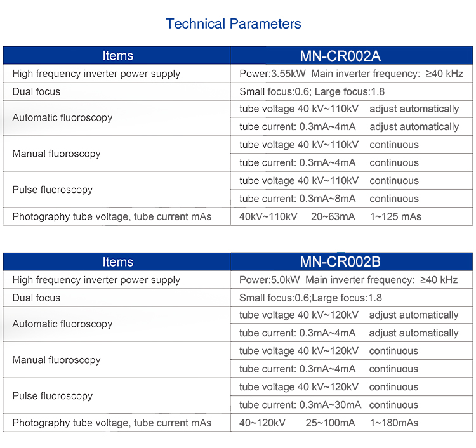Click Manual fluoroscopy label in MN-CR002A table
476x448 pixels.
pos(56,154)
